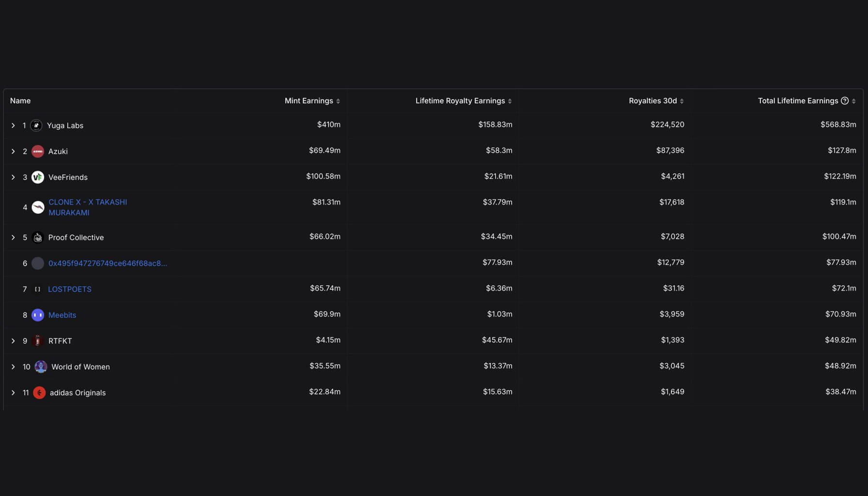Sort by Total Lifetime Earnings arrows icon
The height and width of the screenshot is (496, 868).
[853, 101]
